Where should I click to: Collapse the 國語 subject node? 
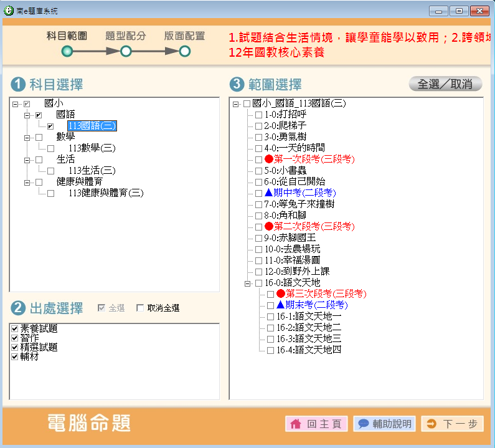[x=27, y=115]
